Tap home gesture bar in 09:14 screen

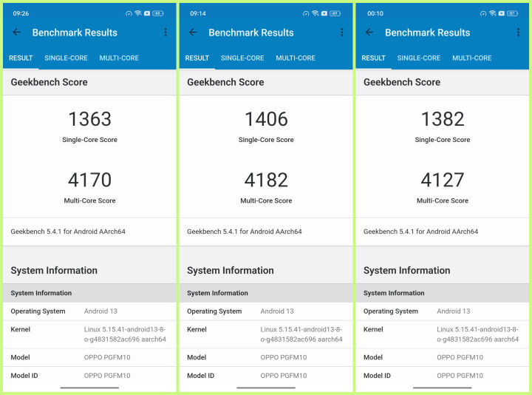pos(266,388)
